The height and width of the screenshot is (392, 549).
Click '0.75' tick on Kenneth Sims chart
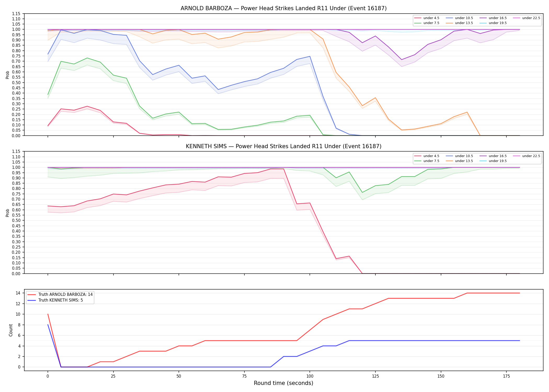(16, 194)
